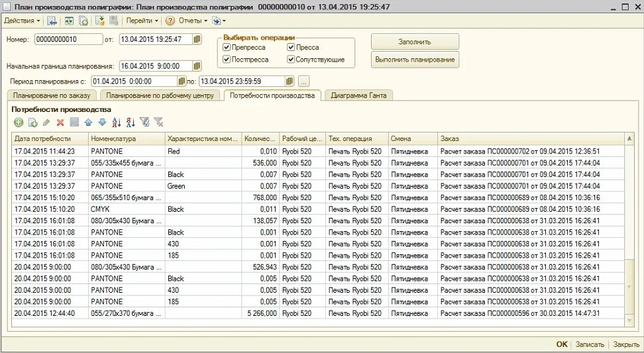Viewport: 644px width, 353px height.
Task: Click the Начальная граница планирования date field
Action: point(156,66)
